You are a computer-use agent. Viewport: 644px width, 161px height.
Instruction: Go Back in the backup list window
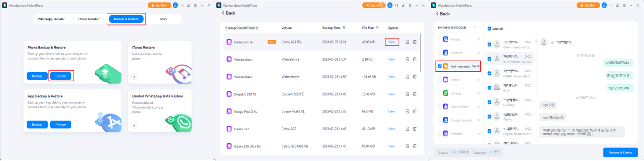click(x=229, y=13)
